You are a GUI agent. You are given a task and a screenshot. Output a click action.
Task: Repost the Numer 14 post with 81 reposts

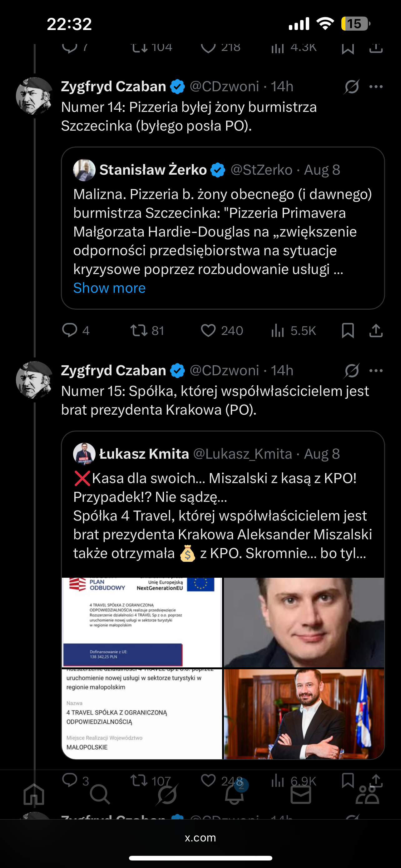point(139,330)
